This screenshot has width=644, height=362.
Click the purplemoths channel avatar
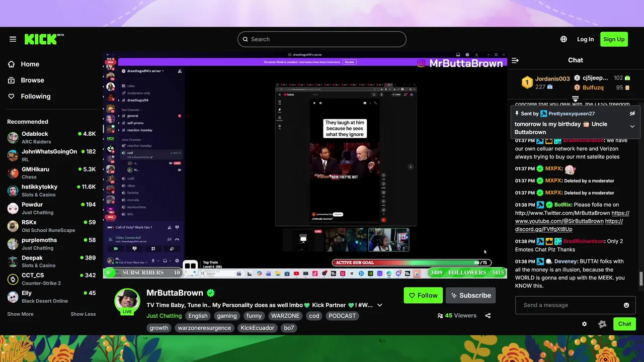point(13,244)
